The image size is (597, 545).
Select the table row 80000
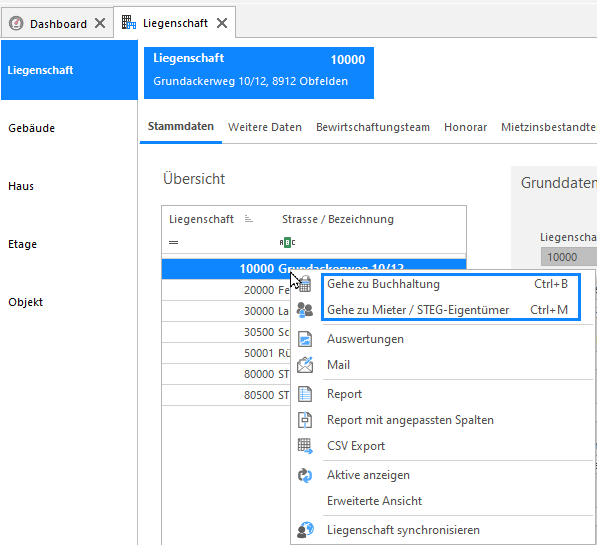click(226, 374)
